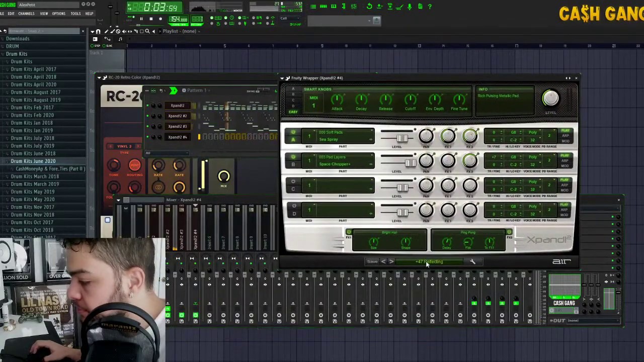Click the Save button in Xpand!2
Image resolution: width=644 pixels, height=362 pixels.
click(x=372, y=261)
